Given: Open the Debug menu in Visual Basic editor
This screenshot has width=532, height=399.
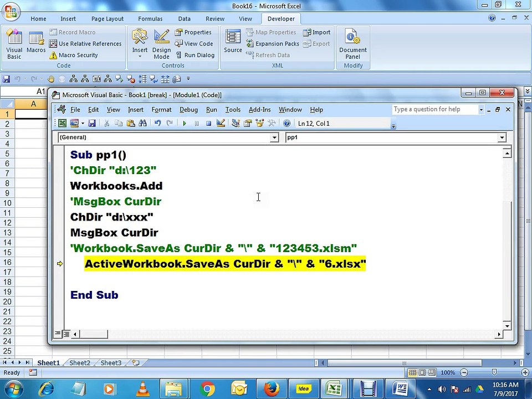Looking at the screenshot, I should pos(188,110).
